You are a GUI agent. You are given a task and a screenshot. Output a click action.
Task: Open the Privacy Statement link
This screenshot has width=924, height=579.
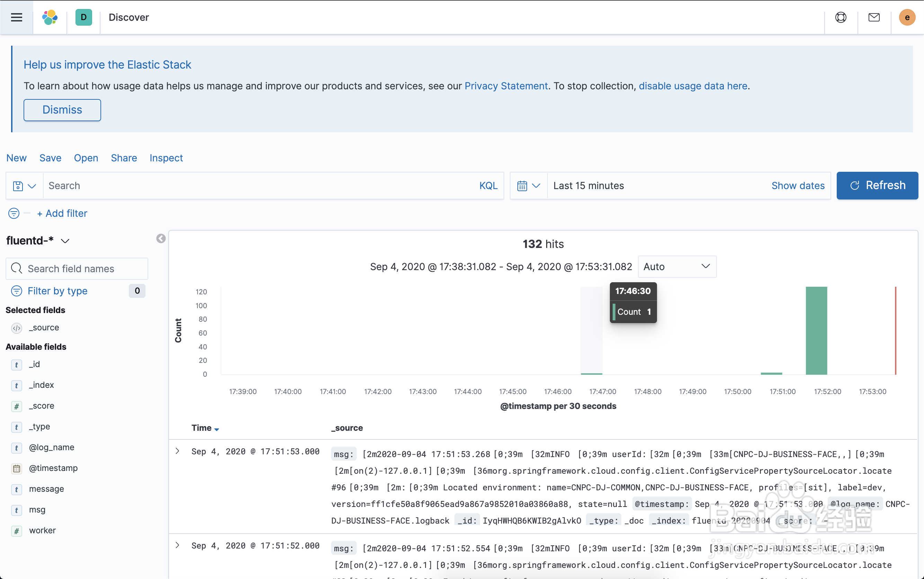click(x=506, y=86)
